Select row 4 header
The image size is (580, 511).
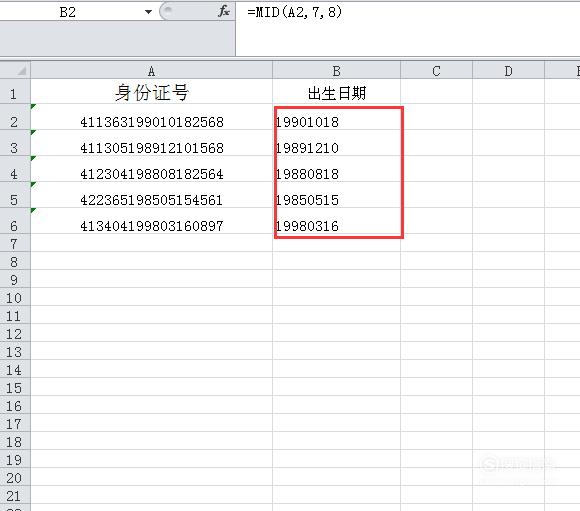coord(15,169)
